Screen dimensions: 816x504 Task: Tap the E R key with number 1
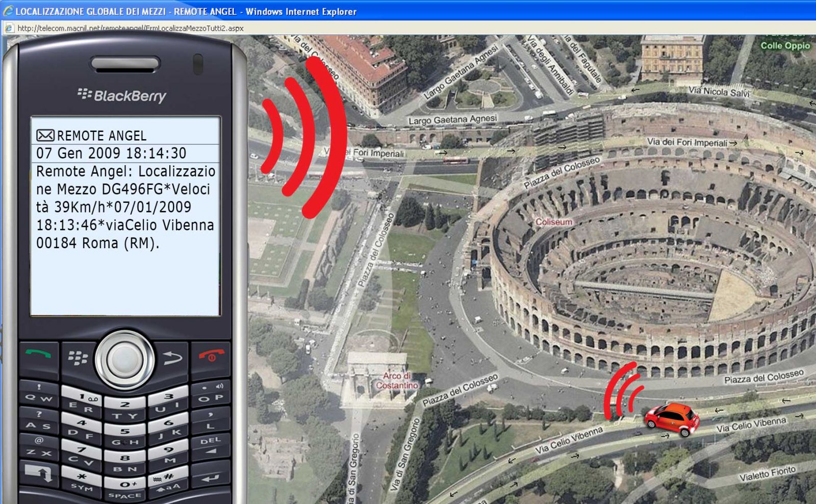(82, 402)
